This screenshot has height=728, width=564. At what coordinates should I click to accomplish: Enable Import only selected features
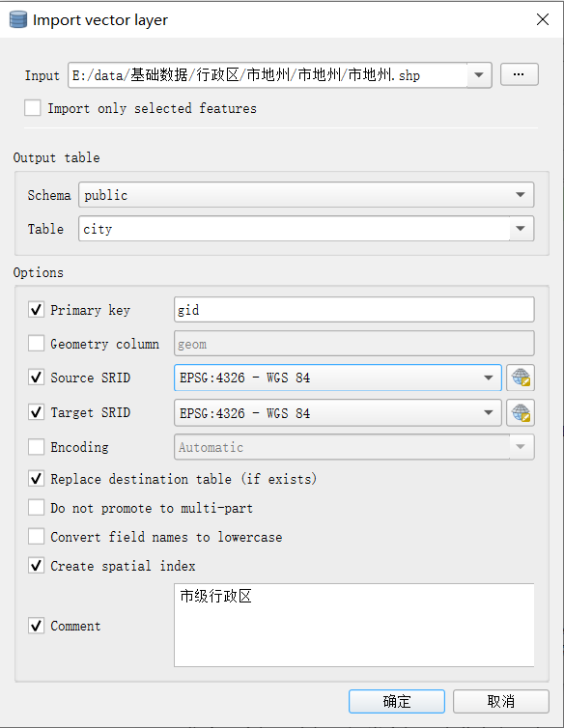point(33,108)
